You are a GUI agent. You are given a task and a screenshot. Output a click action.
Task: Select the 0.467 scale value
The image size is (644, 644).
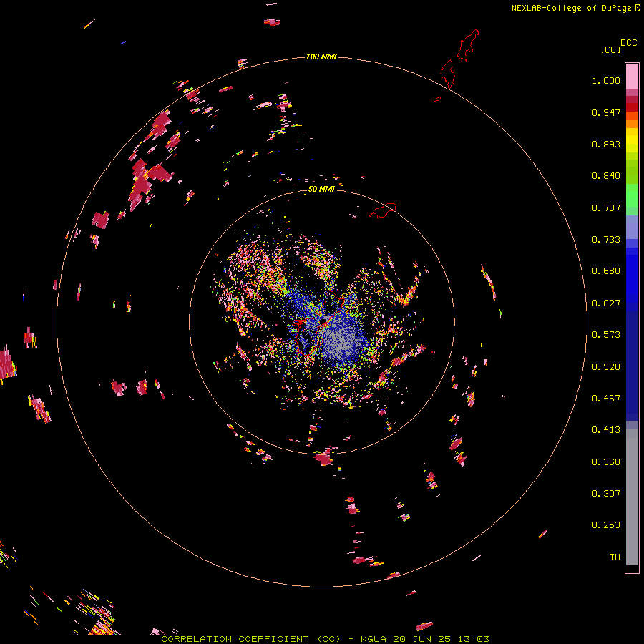point(606,399)
